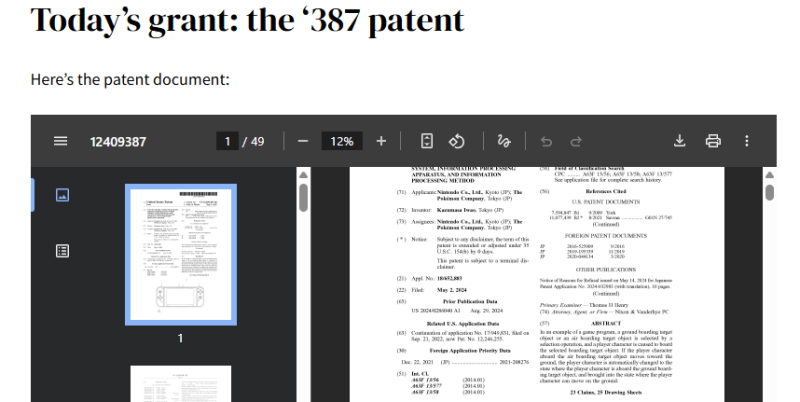The image size is (800, 402).
Task: Click the fit to page icon
Action: 427,141
